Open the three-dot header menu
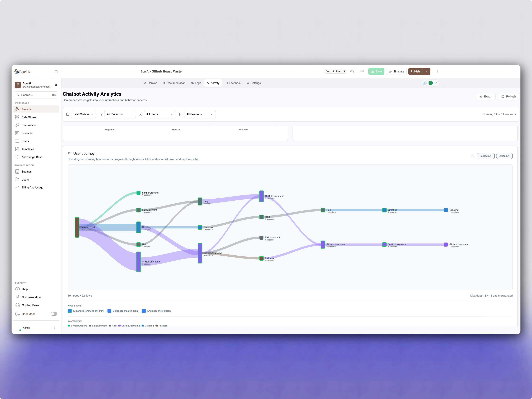This screenshot has width=532, height=399. pyautogui.click(x=437, y=71)
